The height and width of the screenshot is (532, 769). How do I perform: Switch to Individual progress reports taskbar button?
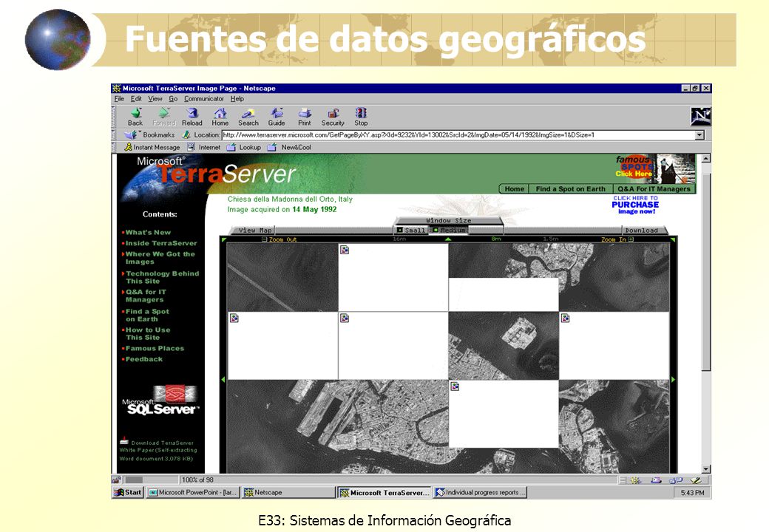(x=481, y=492)
